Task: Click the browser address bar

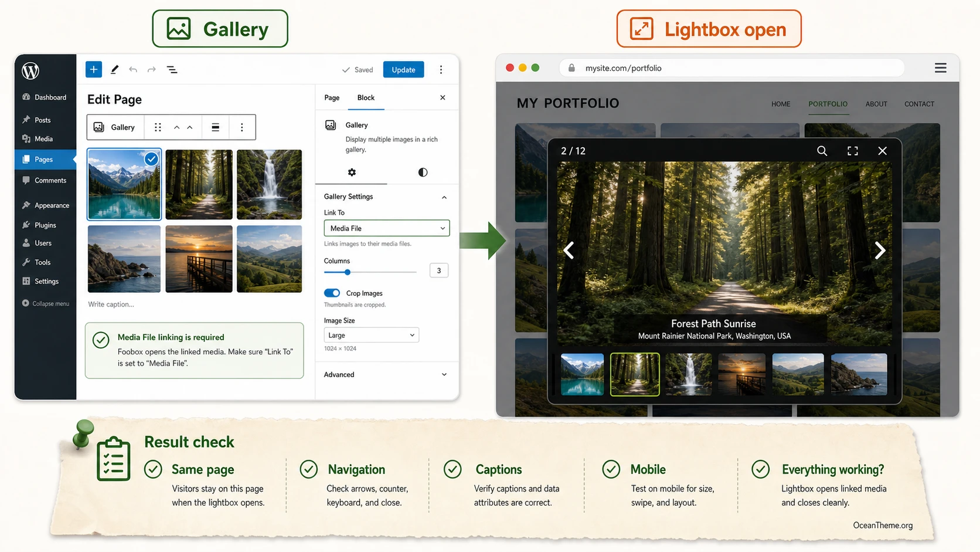Action: pos(731,68)
